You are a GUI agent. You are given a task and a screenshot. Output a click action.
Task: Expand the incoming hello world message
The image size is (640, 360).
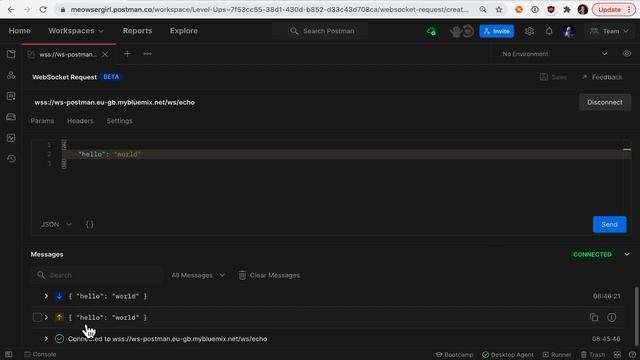tap(46, 296)
